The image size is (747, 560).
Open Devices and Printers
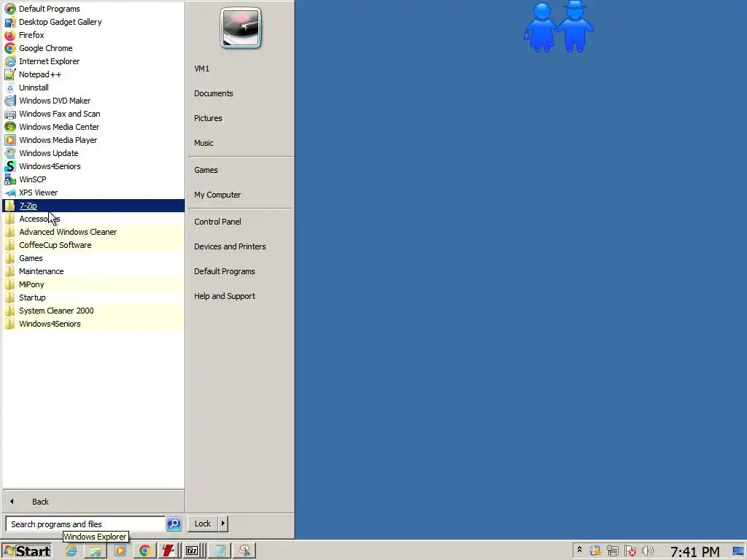coord(241,246)
